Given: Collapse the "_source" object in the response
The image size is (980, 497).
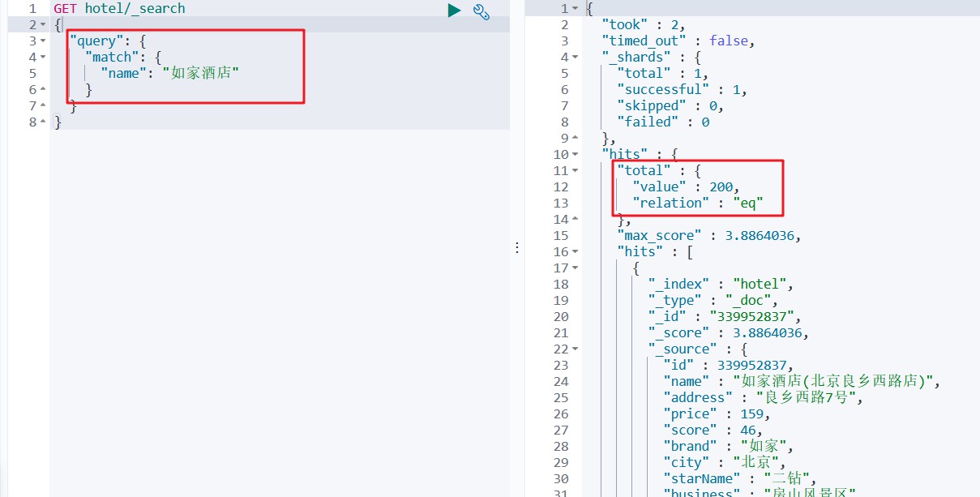Looking at the screenshot, I should coord(575,349).
